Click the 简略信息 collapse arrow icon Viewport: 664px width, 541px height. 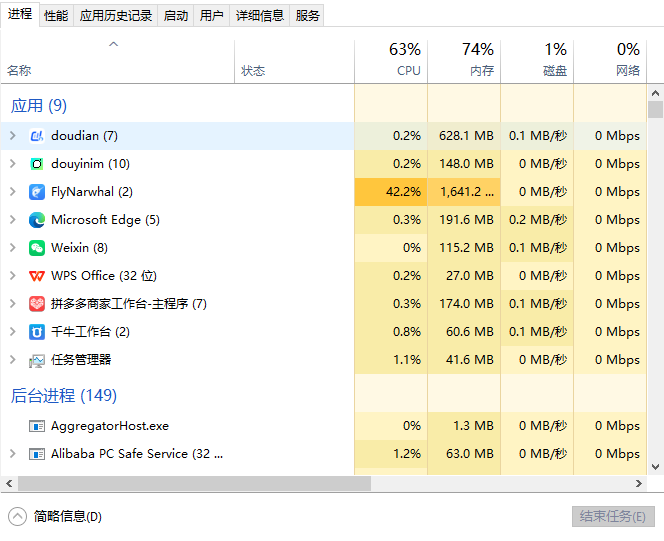pyautogui.click(x=17, y=516)
